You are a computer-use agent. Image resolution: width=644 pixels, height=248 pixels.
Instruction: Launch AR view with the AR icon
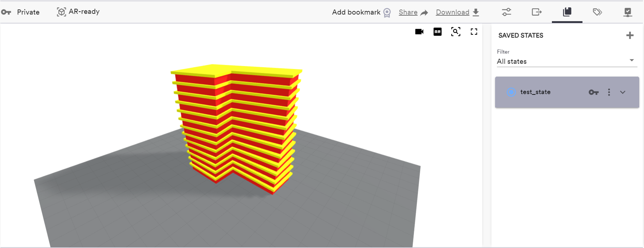tap(437, 32)
